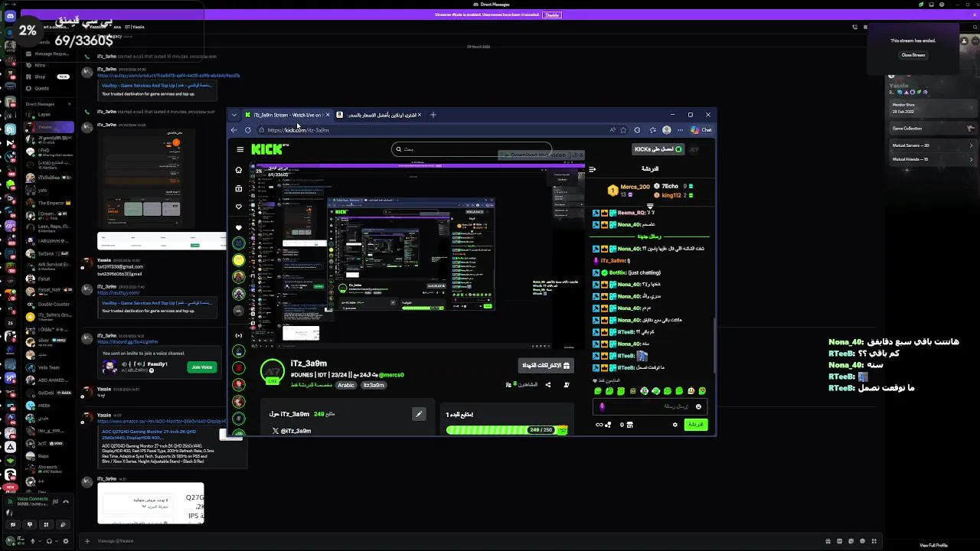The height and width of the screenshot is (551, 980).
Task: Click the Kick search input field
Action: [x=472, y=149]
